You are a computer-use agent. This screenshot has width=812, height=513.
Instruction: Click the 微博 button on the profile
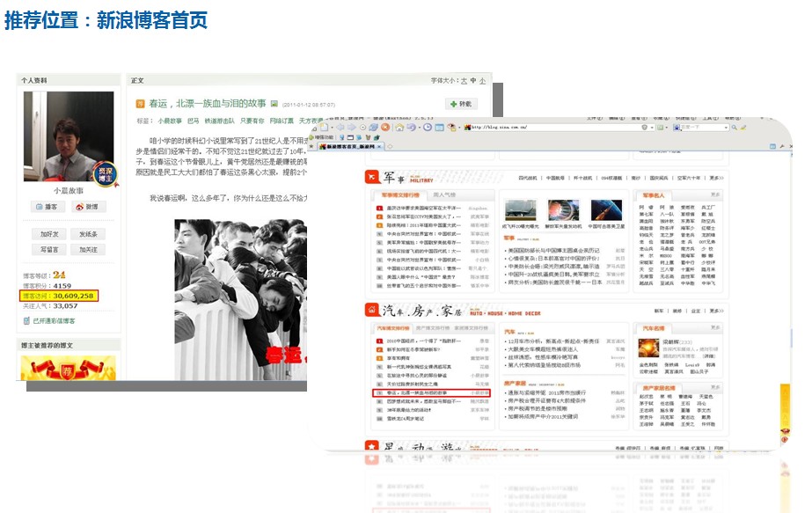pyautogui.click(x=87, y=207)
